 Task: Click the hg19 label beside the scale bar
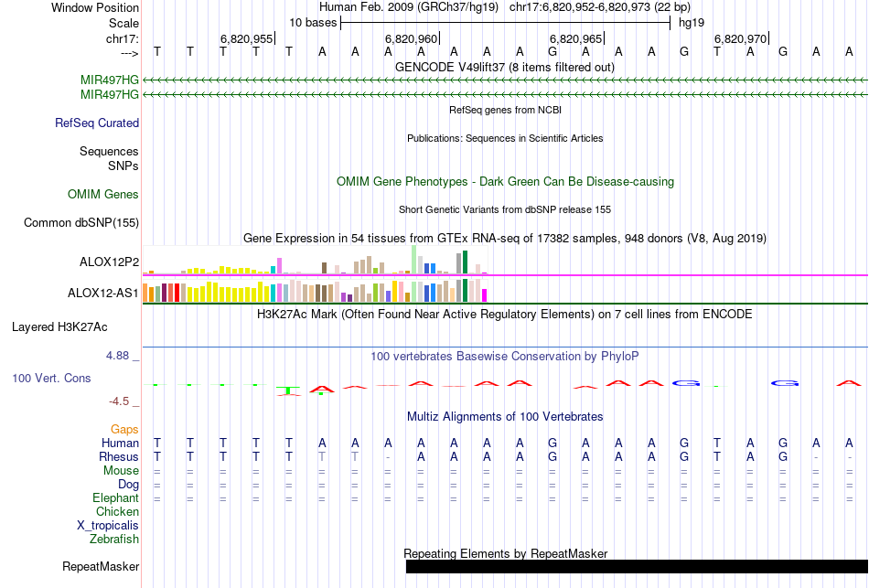[x=692, y=23]
